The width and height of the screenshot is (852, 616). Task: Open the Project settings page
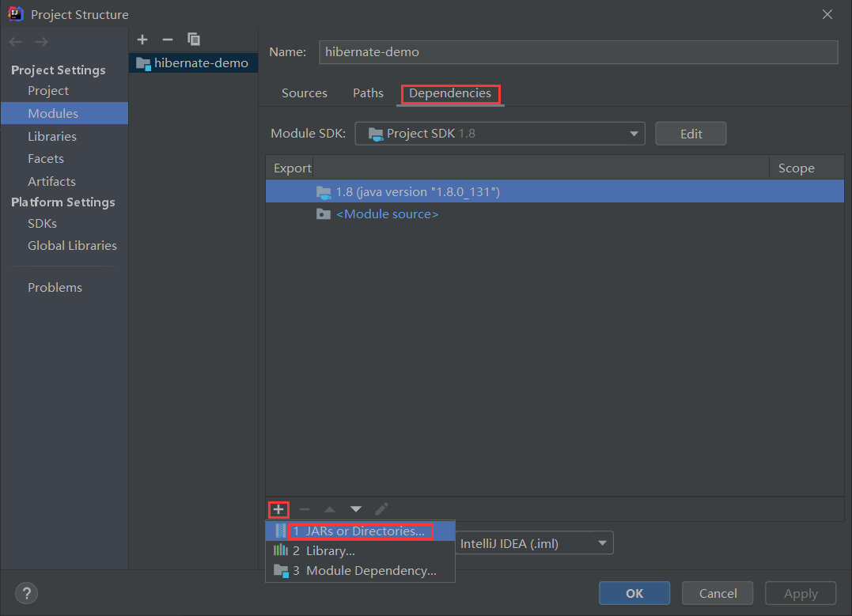[47, 91]
